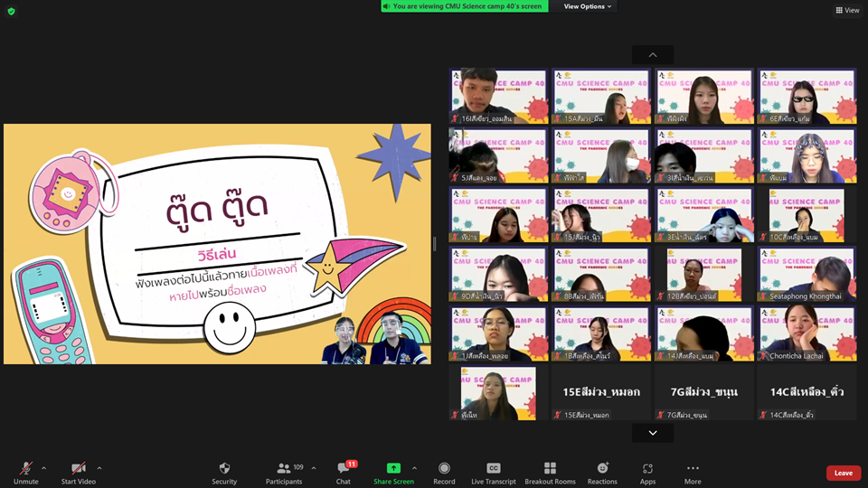
Task: Expand audio options arrow next to Unmute
Action: (x=44, y=468)
